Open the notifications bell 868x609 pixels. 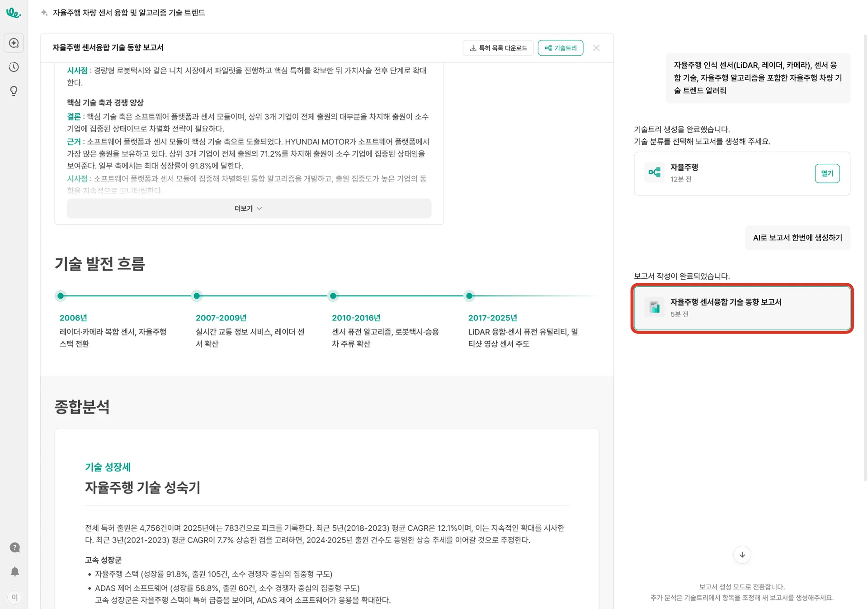point(14,571)
